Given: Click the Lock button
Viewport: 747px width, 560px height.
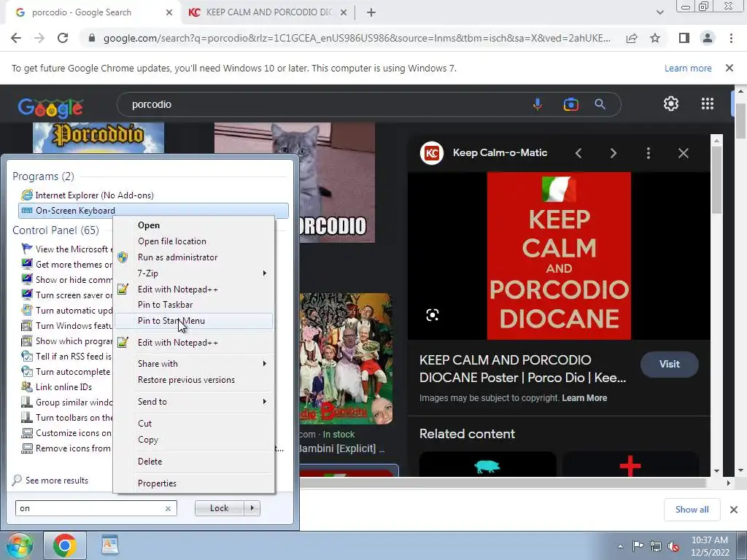Looking at the screenshot, I should [x=219, y=508].
